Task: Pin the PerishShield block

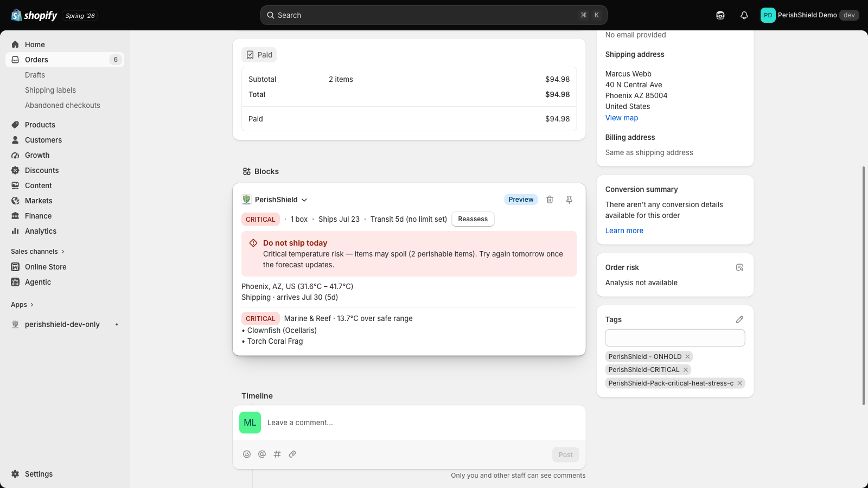Action: (569, 200)
